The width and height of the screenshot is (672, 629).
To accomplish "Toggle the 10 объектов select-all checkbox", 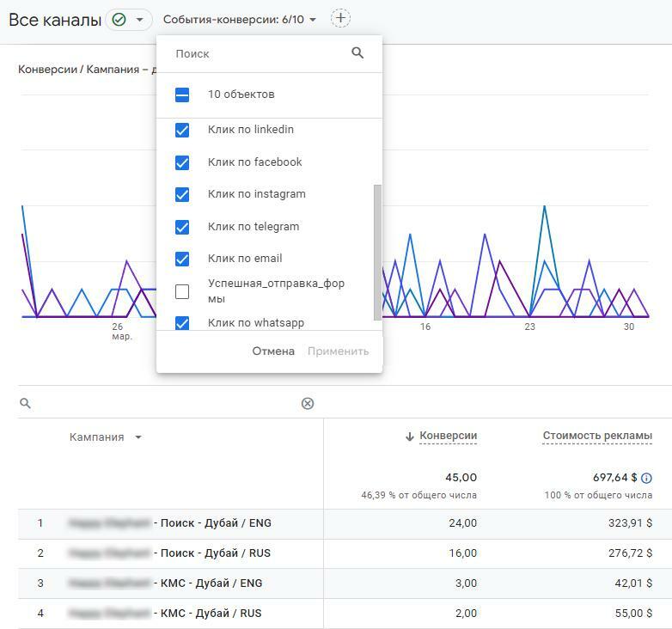I will coord(182,95).
